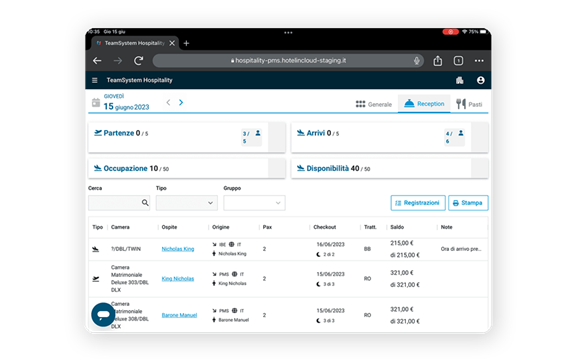Click the Stampa print button

[468, 203]
